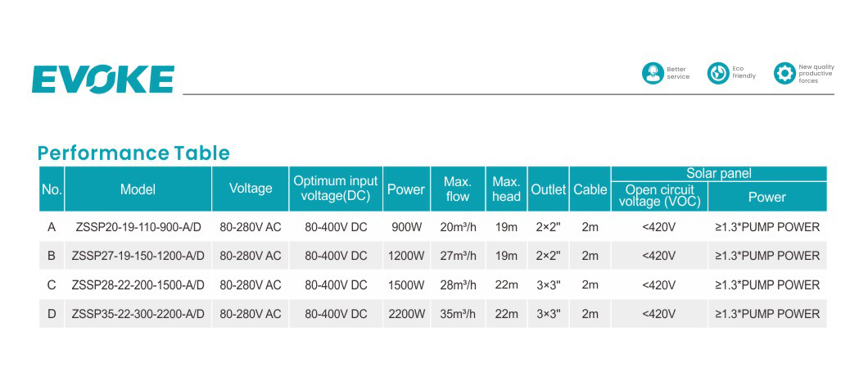The height and width of the screenshot is (373, 868).
Task: Click the Solar panel header cell
Action: [x=718, y=174]
